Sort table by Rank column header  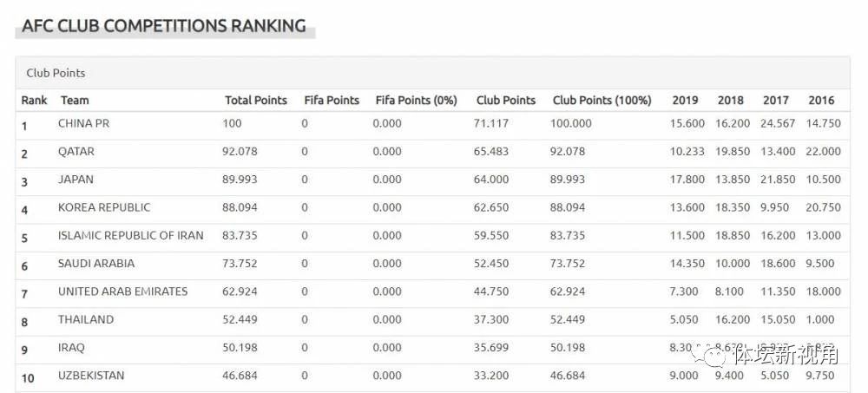tap(34, 100)
